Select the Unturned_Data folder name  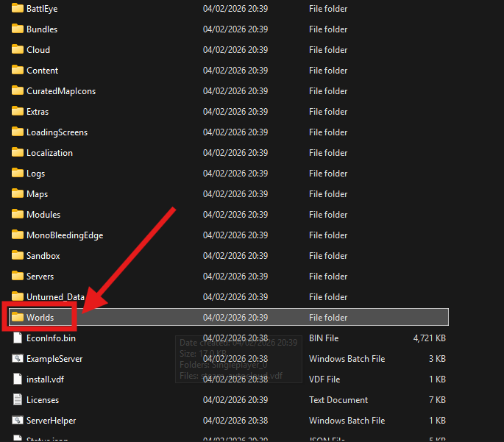[x=55, y=297]
